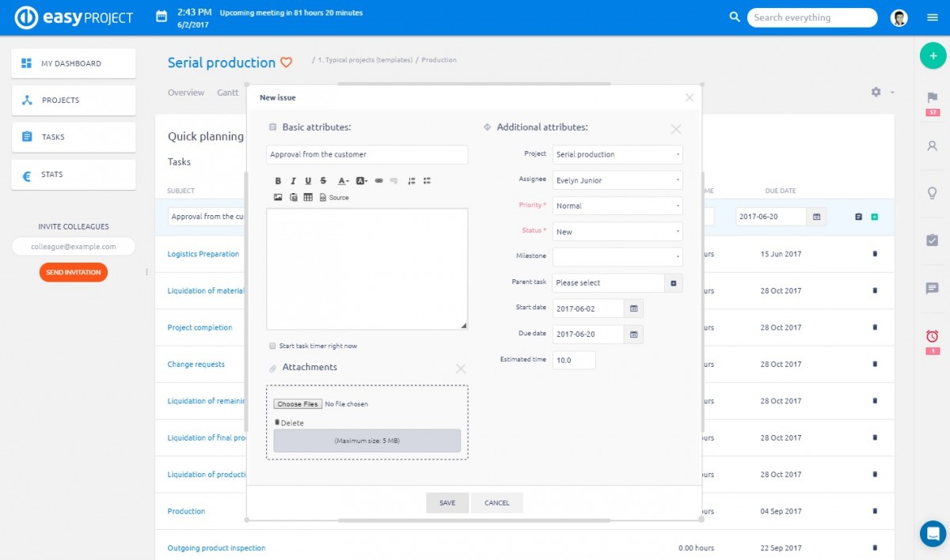Insert a table into the description

tap(308, 198)
